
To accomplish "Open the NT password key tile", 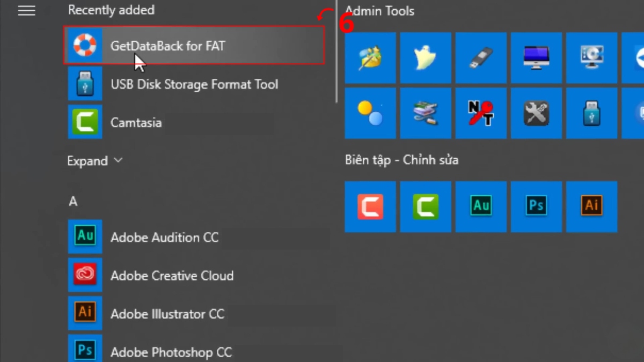I will point(481,113).
